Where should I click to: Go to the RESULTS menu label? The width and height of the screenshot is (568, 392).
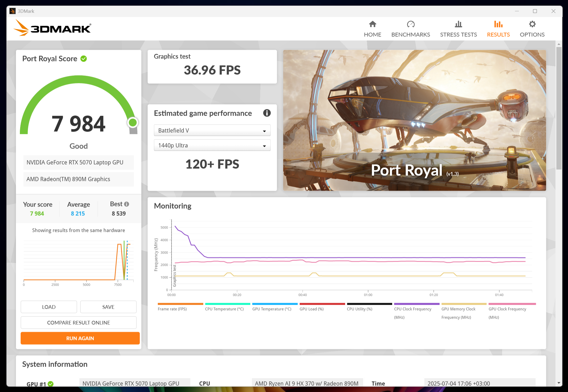[x=498, y=34]
